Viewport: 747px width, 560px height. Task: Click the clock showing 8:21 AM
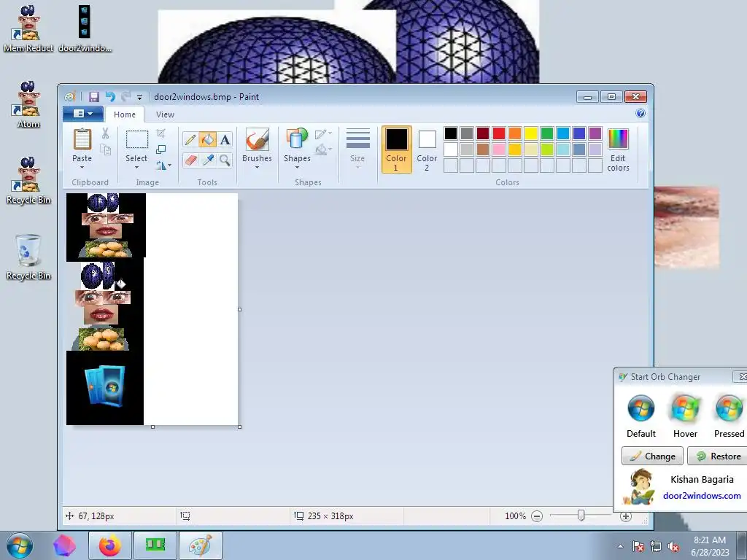(710, 540)
